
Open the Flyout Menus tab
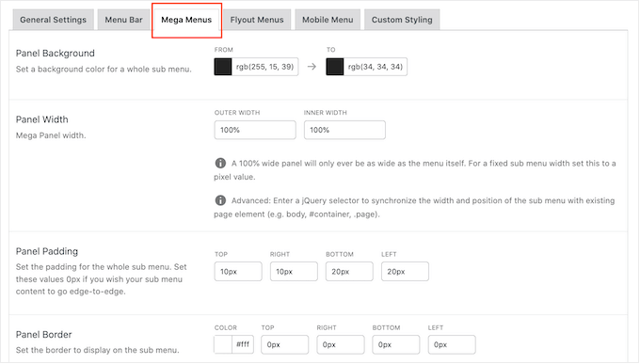point(257,20)
